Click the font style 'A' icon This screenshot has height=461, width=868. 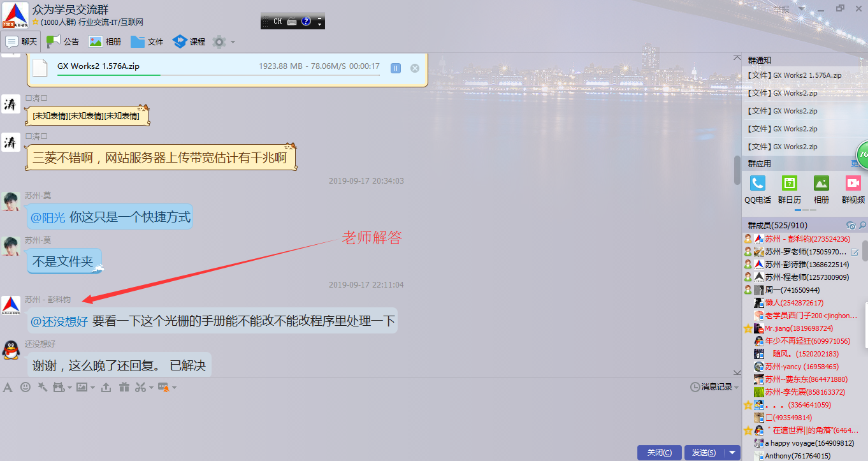click(x=8, y=387)
